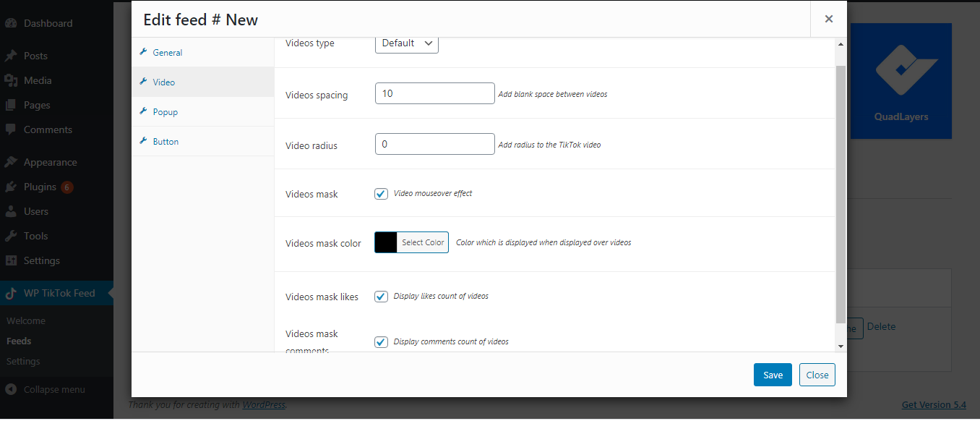This screenshot has width=980, height=421.
Task: Close the Edit feed dialog with X
Action: coord(829,20)
